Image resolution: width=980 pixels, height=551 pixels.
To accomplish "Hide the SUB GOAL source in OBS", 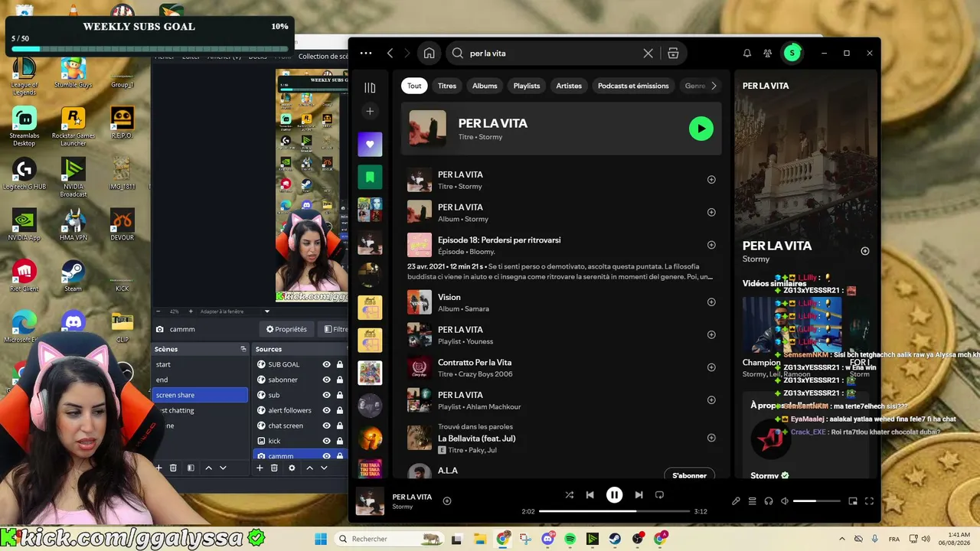I will coord(327,364).
